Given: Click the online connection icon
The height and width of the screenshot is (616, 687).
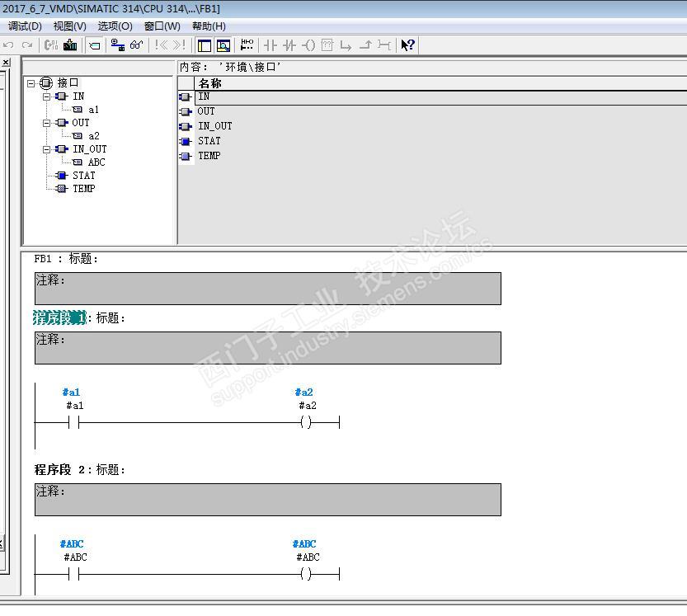Looking at the screenshot, I should pyautogui.click(x=117, y=45).
